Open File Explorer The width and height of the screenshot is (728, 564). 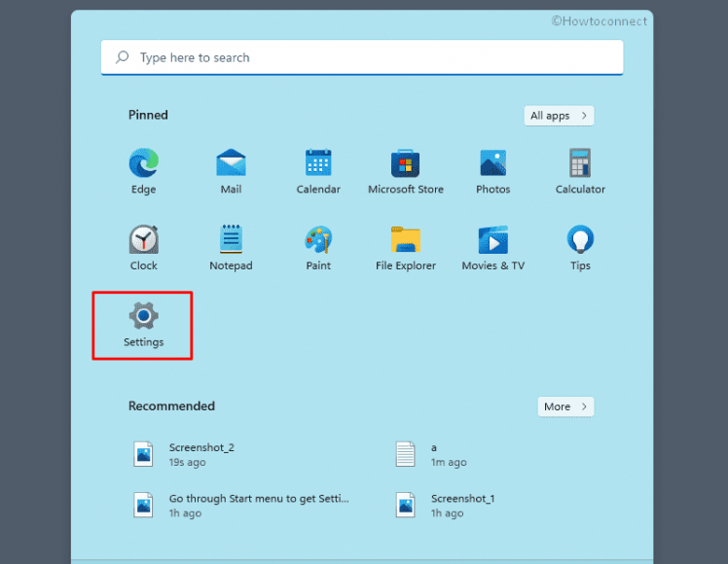point(405,247)
